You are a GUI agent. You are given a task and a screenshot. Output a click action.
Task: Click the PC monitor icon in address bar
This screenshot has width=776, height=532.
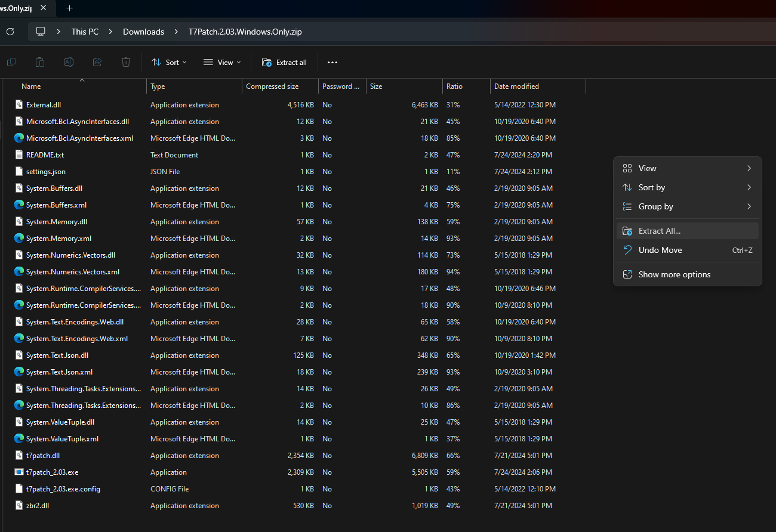click(x=41, y=32)
